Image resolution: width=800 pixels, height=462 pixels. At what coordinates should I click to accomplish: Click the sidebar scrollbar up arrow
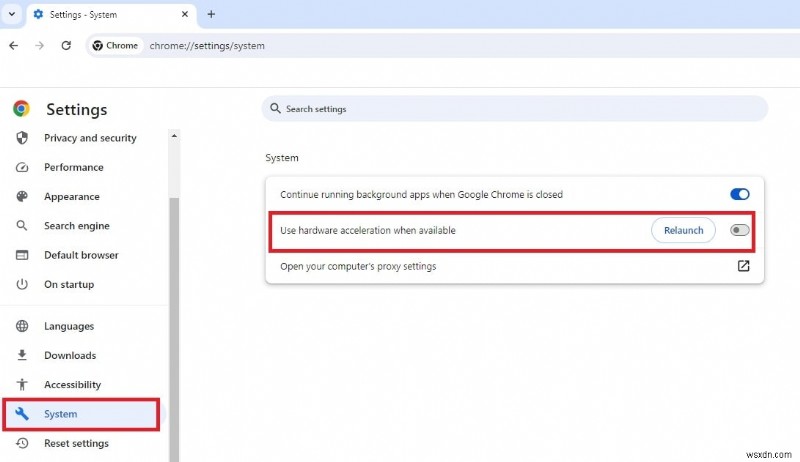click(x=174, y=136)
